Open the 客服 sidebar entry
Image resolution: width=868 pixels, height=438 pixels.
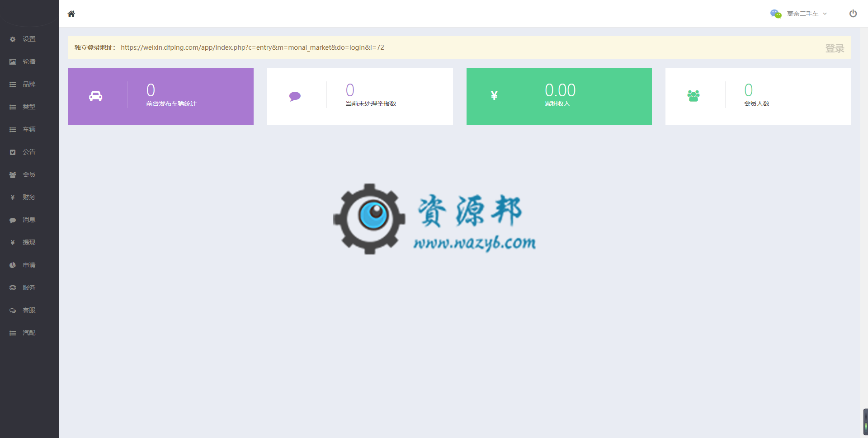click(29, 310)
